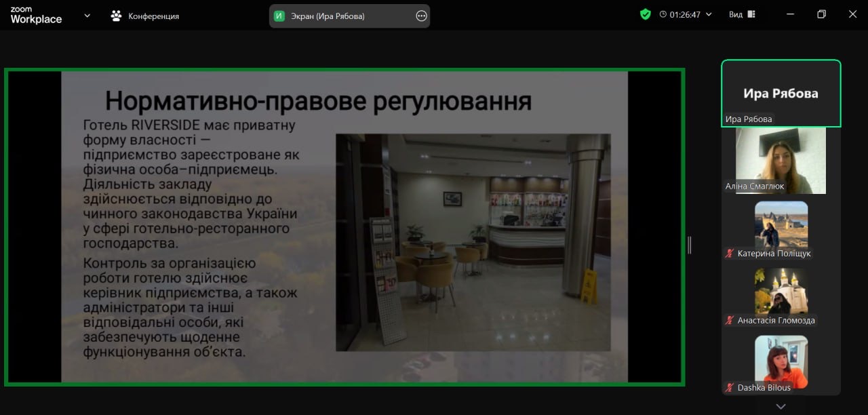Screen dimensions: 868x415
Task: Open more options ellipsis on the Экран tab
Action: 421,16
